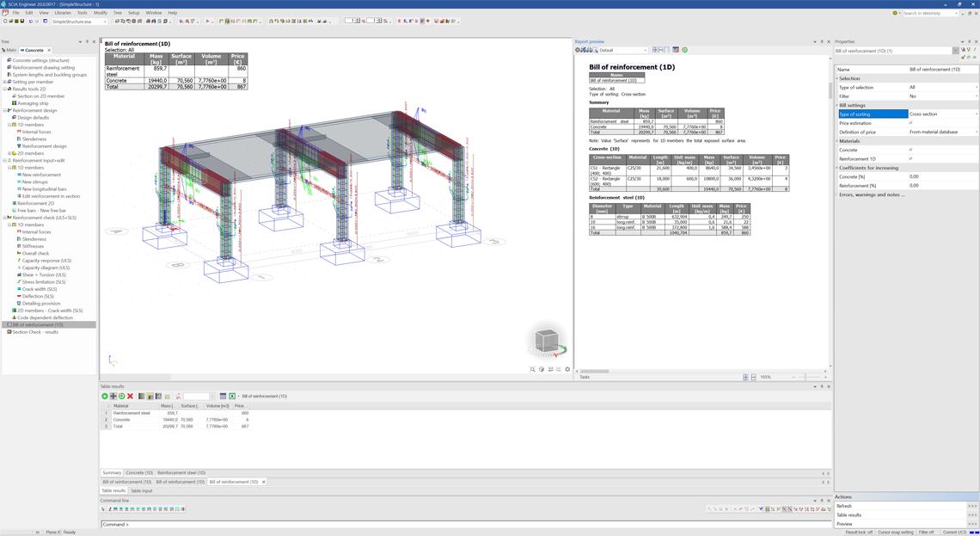Image resolution: width=980 pixels, height=536 pixels.
Task: Click the green add button in Table results toolbar
Action: coord(105,396)
